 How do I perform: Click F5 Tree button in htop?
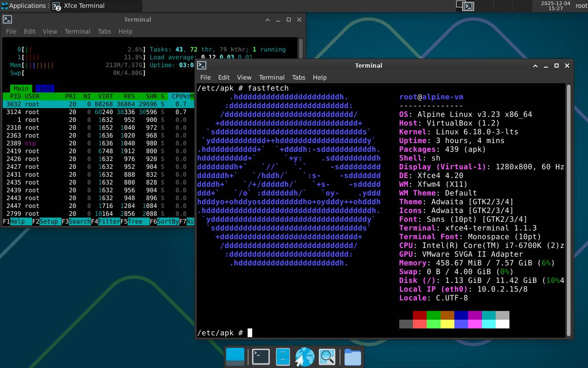[135, 221]
